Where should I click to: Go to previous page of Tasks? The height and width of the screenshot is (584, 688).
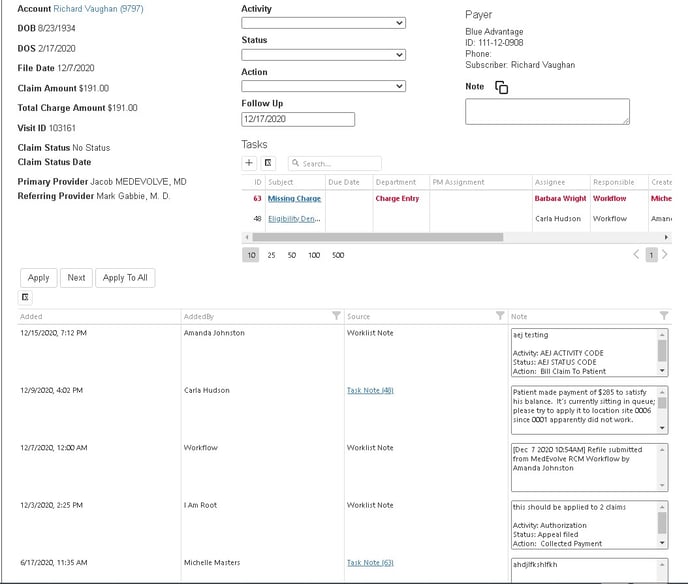pos(636,255)
